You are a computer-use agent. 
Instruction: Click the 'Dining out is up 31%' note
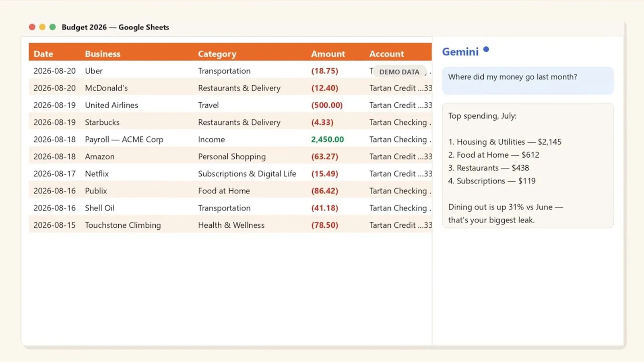tap(506, 214)
